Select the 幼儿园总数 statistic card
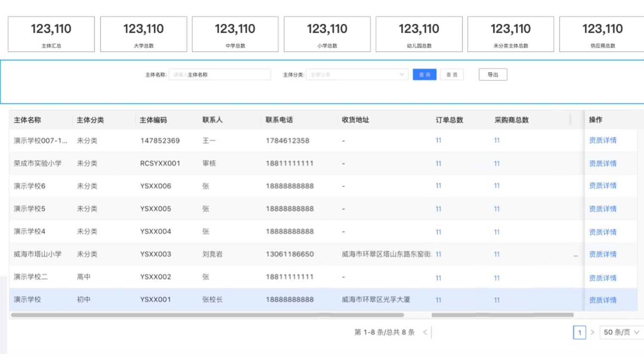644x357 pixels. point(419,34)
